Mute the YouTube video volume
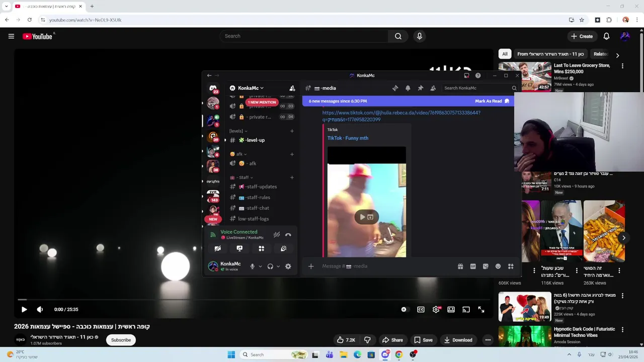 coord(40,310)
